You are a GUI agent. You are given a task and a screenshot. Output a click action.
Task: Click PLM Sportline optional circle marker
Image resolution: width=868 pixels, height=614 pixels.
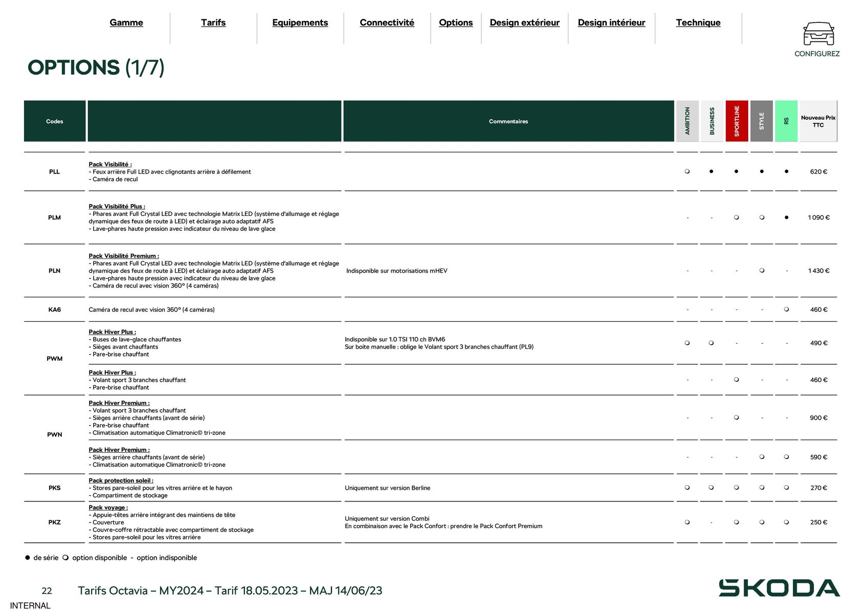(x=737, y=217)
